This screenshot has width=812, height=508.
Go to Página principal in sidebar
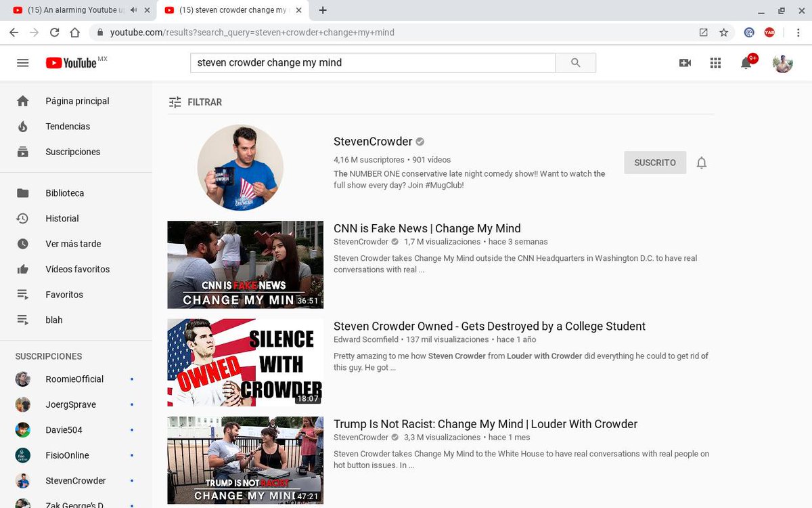[x=76, y=101]
